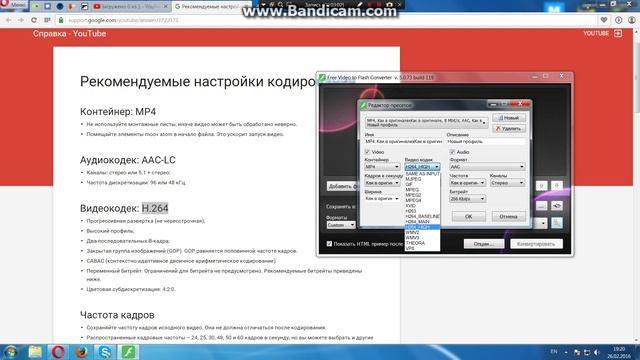The image size is (640, 360).
Task: Click the browser forward arrow
Action: point(20,20)
